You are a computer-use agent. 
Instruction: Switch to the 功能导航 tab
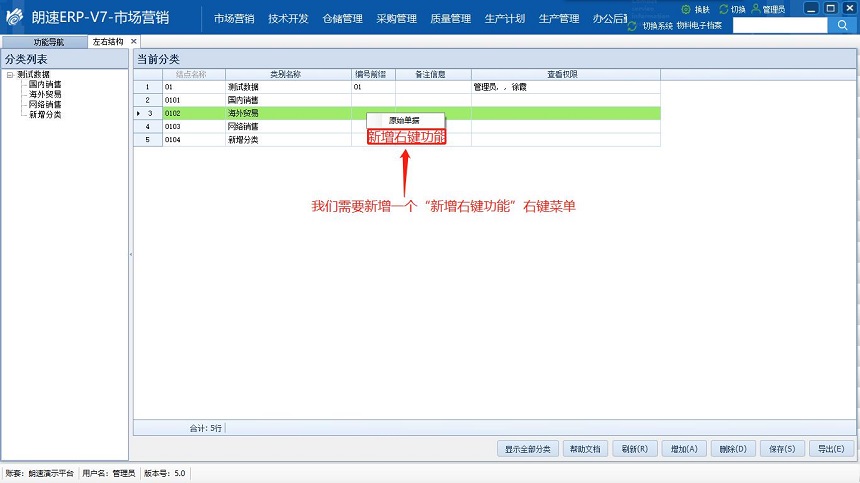47,43
